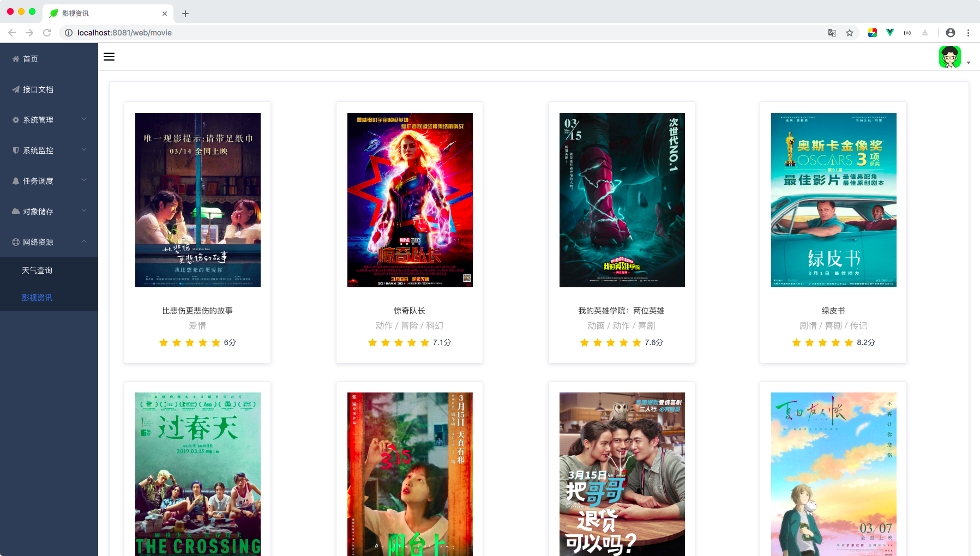Screen dimensions: 980x556
Task: Open the 比悲伤更悲伤的故事 poster
Action: [x=198, y=200]
